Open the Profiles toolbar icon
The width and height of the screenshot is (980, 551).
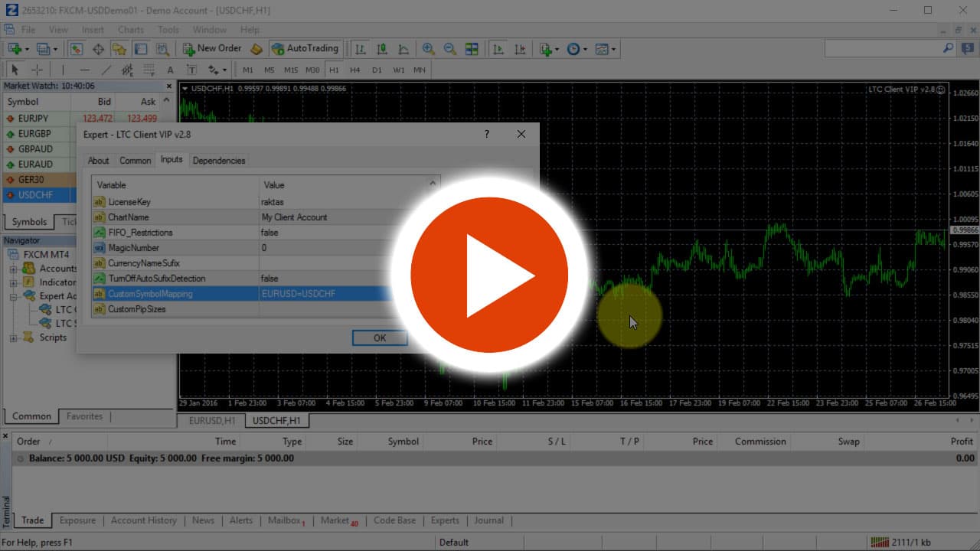tap(46, 48)
